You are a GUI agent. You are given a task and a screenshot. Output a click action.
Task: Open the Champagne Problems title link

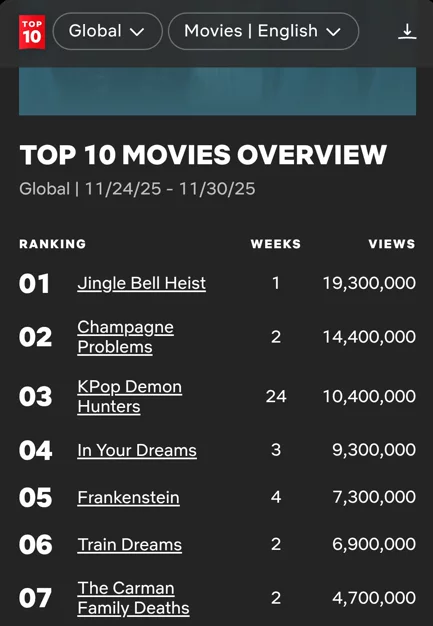click(x=125, y=337)
